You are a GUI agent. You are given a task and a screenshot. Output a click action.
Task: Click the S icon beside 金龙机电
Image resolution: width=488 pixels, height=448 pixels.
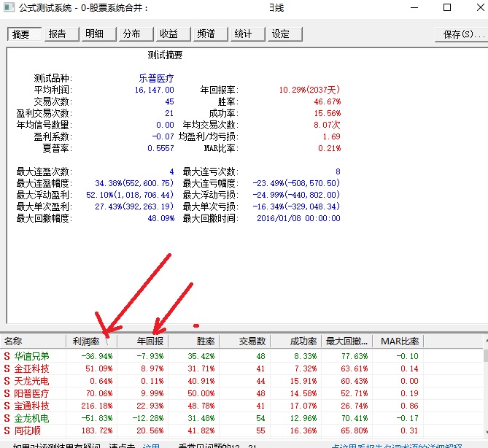(7, 418)
